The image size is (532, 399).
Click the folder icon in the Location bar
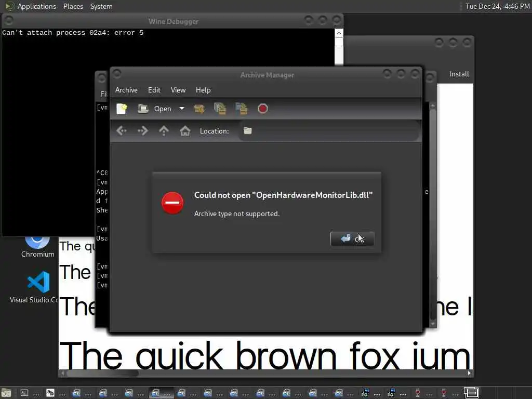[248, 130]
